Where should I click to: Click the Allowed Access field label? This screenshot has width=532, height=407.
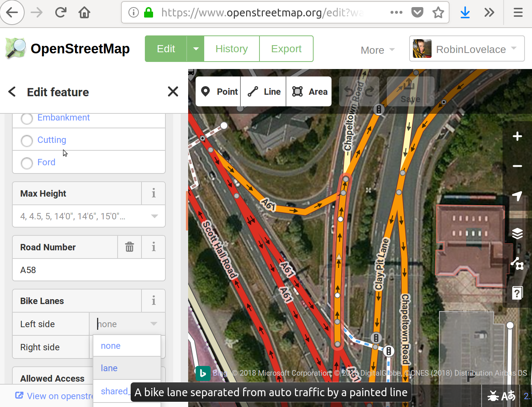pyautogui.click(x=52, y=379)
